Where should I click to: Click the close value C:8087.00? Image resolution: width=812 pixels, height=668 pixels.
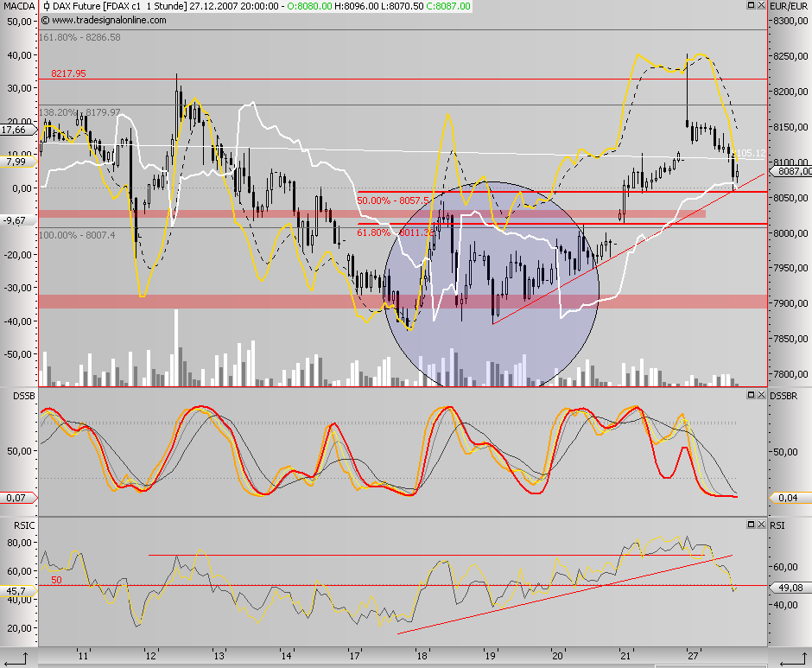448,6
